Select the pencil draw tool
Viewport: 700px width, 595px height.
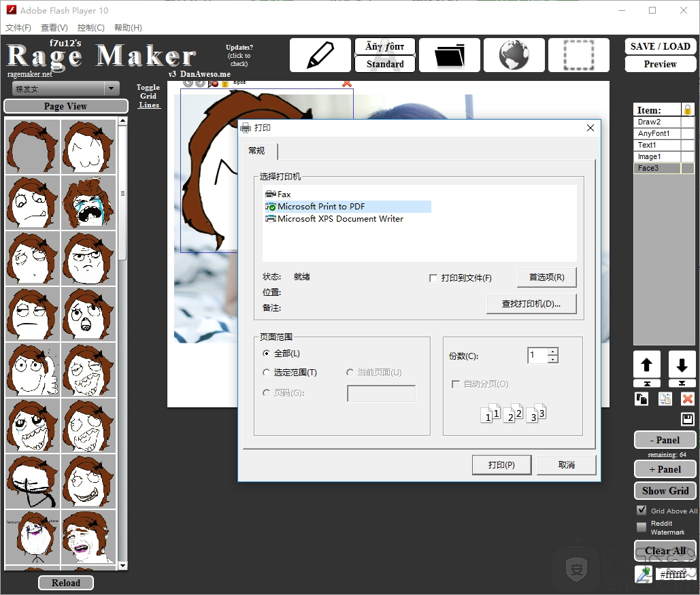tap(320, 55)
